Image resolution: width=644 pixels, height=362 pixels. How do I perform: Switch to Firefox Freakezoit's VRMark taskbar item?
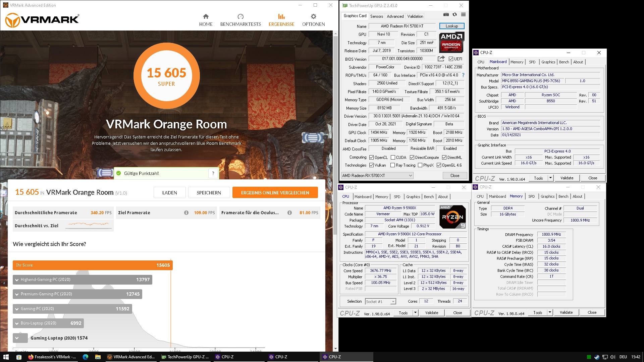(x=52, y=357)
